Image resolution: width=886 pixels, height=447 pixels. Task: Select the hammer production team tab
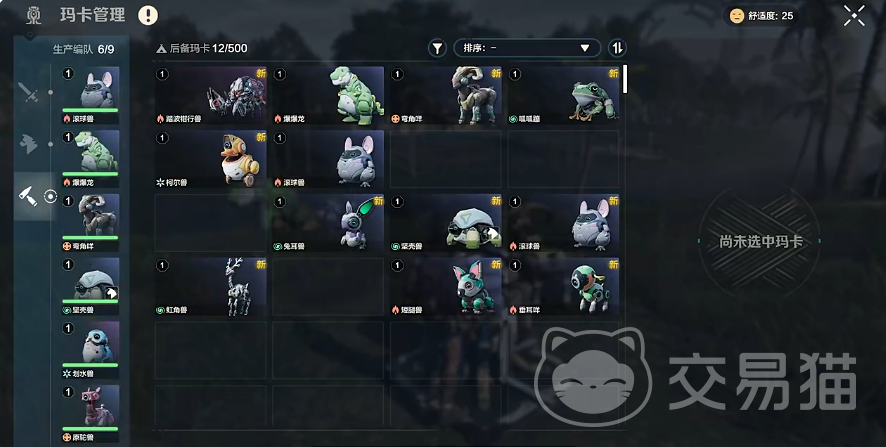tap(28, 196)
